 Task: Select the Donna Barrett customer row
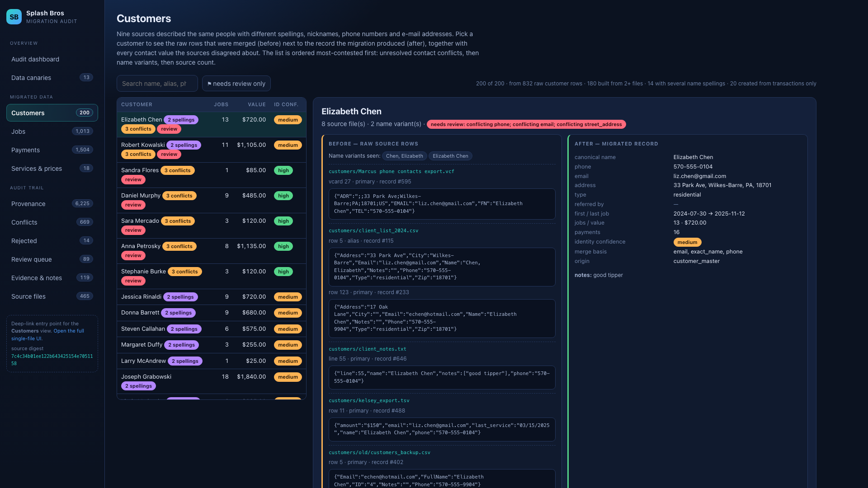211,313
